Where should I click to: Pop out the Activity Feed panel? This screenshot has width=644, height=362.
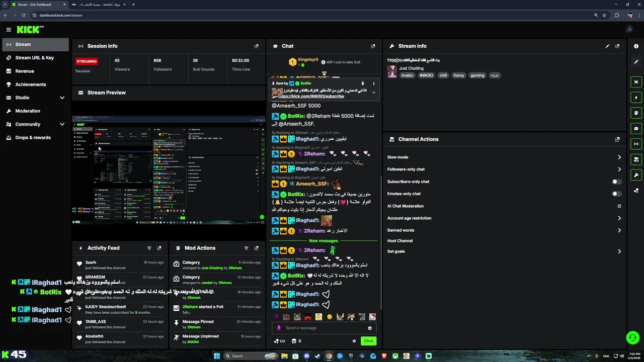click(x=159, y=248)
